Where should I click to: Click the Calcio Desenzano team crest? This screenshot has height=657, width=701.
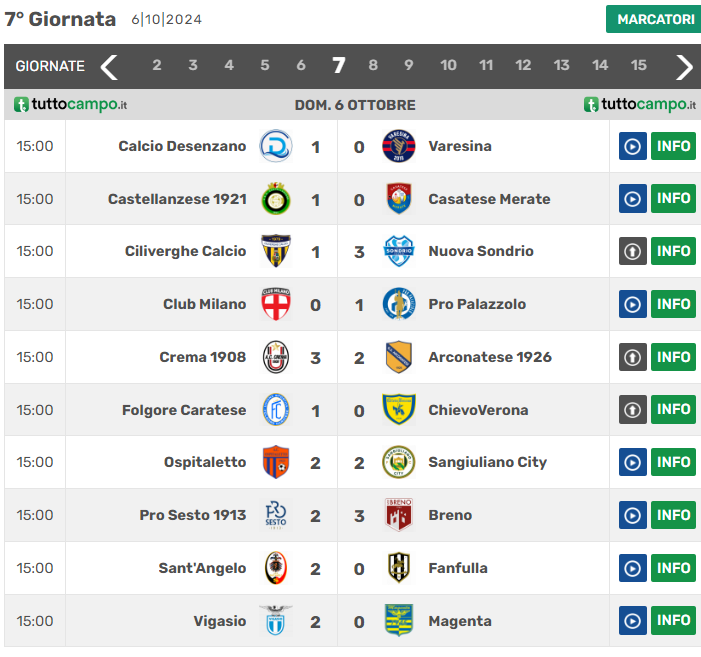(275, 146)
